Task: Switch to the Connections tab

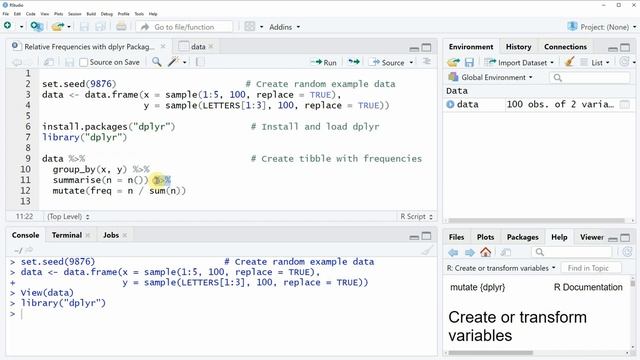Action: click(x=565, y=47)
